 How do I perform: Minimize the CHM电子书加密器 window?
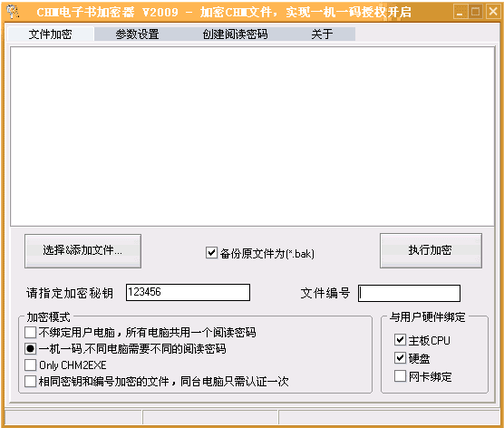[x=460, y=12]
